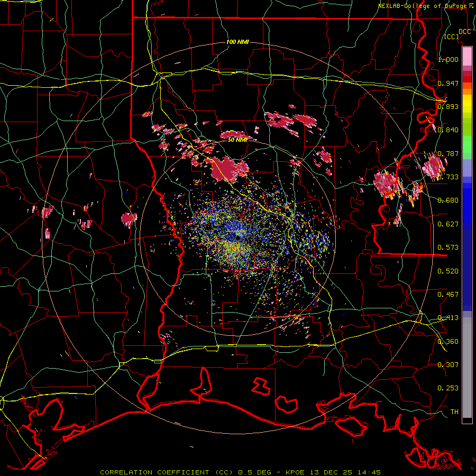
Task: Click the 0.840 scale value
Action: coord(448,130)
